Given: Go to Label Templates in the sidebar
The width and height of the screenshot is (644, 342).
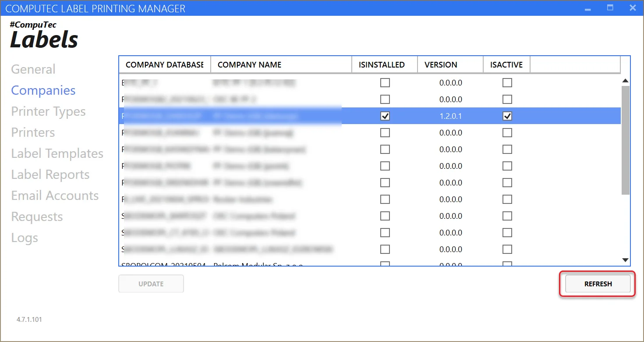Looking at the screenshot, I should point(57,153).
